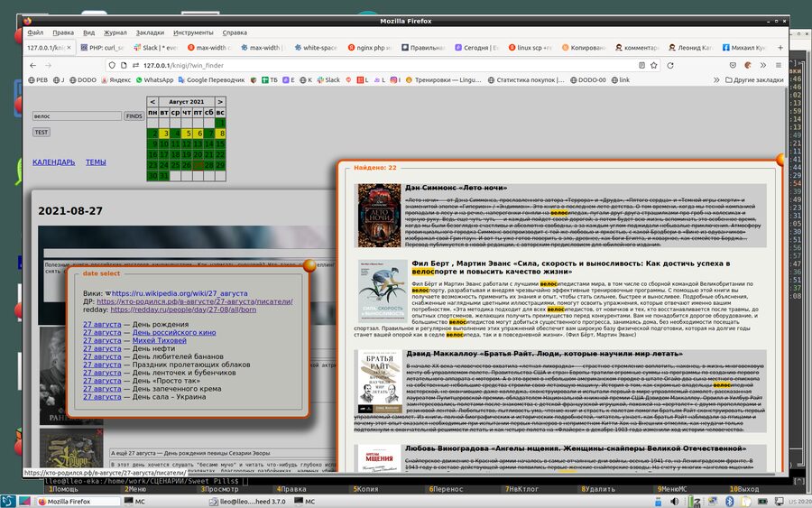Open the КАЛЕНДАРЬ link
812x508 pixels.
tap(54, 162)
